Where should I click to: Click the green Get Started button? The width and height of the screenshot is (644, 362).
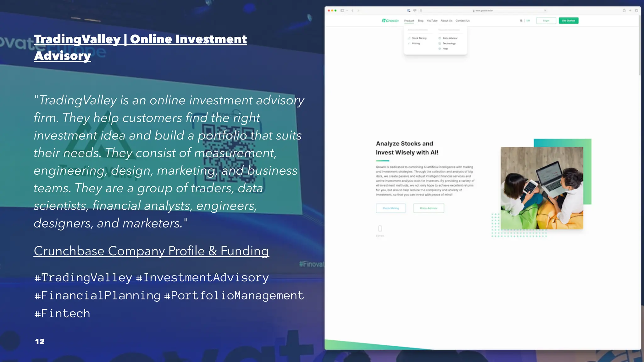pyautogui.click(x=569, y=21)
